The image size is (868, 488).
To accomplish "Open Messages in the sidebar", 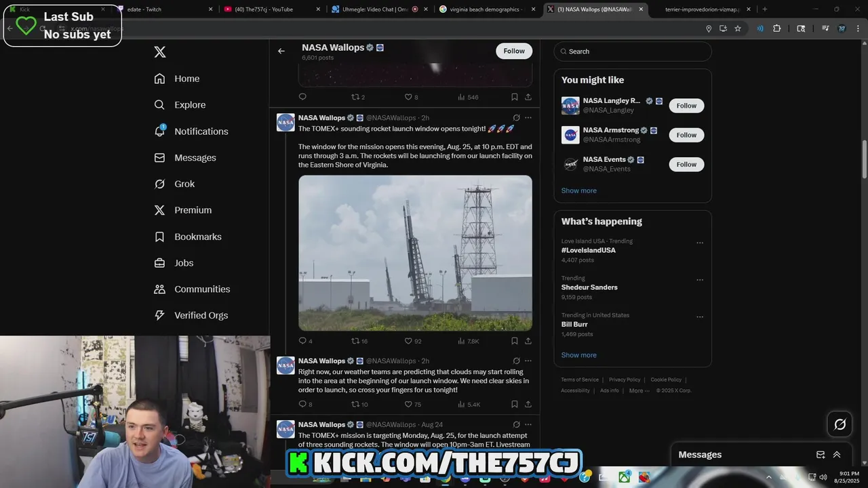I will (185, 158).
